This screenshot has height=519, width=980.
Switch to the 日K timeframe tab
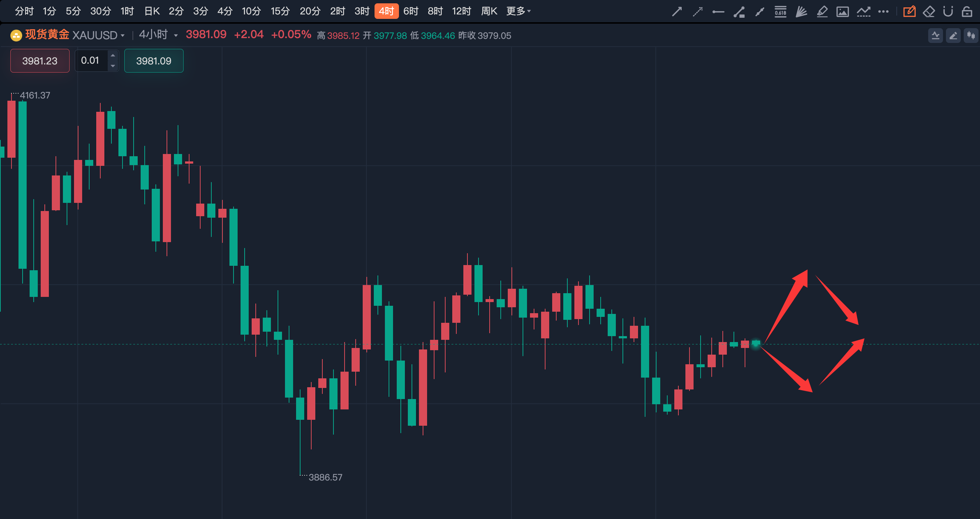(152, 11)
